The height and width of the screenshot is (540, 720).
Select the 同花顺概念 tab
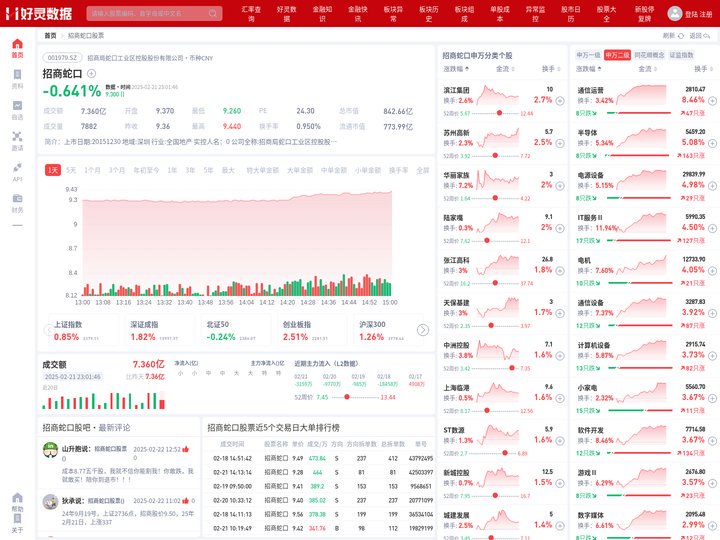click(649, 55)
